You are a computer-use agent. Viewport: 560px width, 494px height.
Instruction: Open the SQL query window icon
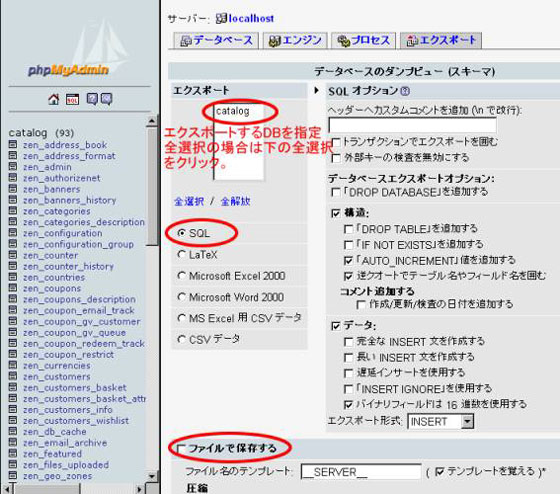[72, 99]
